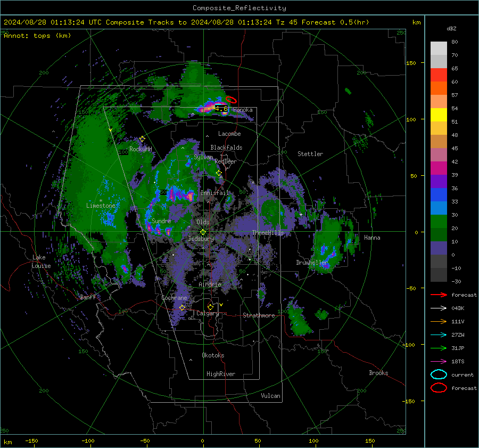Click the Lacombe city label
Screen dimensions: 479x448
click(229, 134)
